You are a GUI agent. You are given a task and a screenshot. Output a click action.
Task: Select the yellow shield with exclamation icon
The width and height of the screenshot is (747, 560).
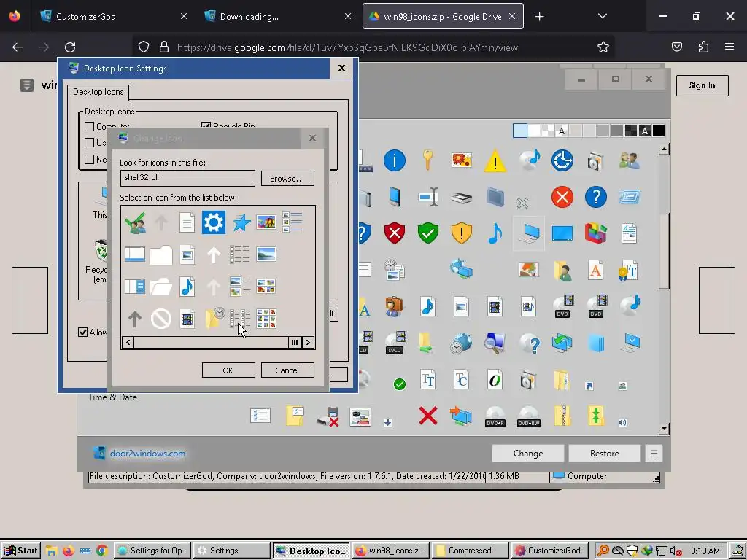coord(462,233)
